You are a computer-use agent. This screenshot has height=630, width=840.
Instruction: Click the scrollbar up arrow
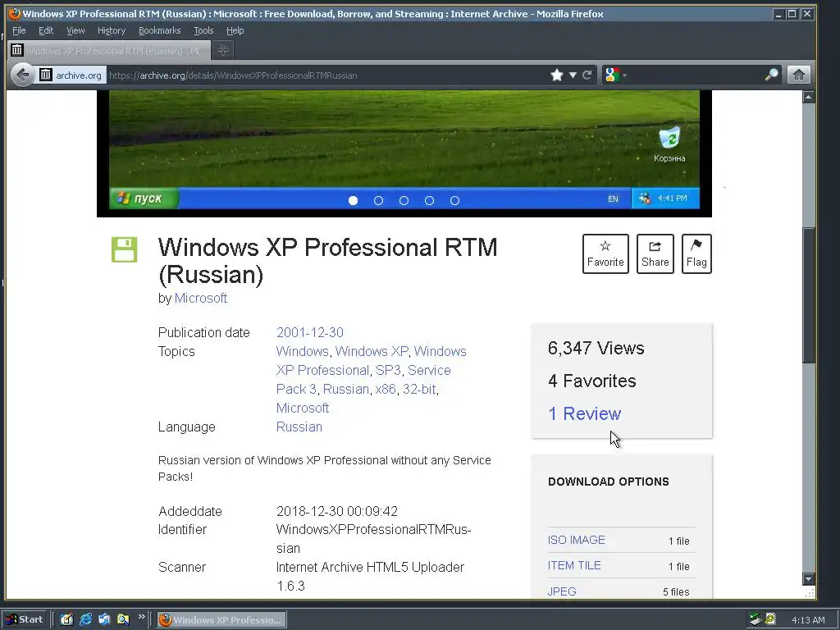tap(808, 97)
